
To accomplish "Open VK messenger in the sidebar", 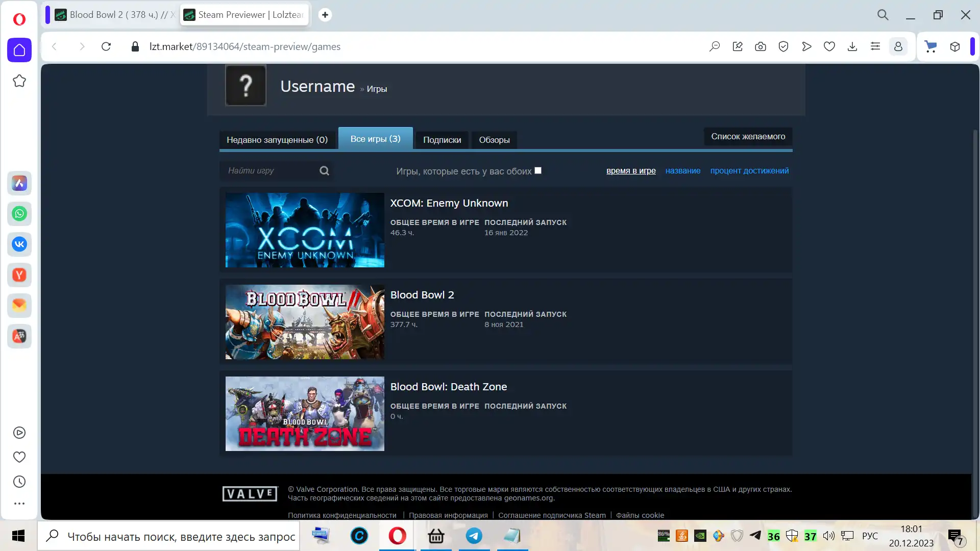I will [x=19, y=244].
